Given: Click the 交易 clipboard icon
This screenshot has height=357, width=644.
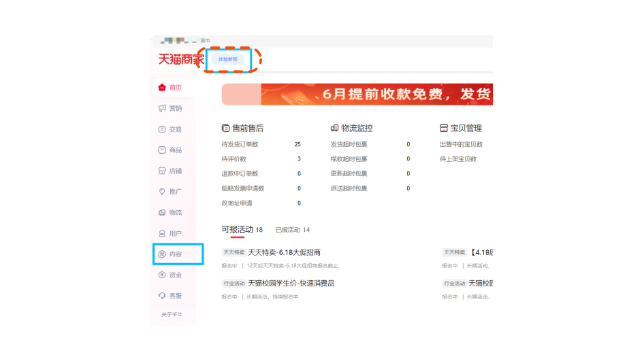Looking at the screenshot, I should click(162, 129).
